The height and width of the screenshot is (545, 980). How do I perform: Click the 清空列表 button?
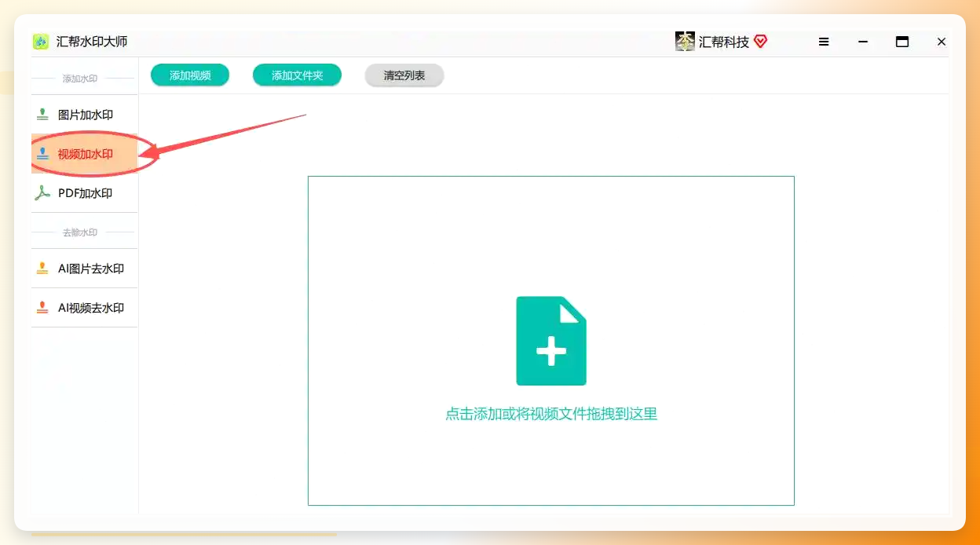pyautogui.click(x=404, y=75)
